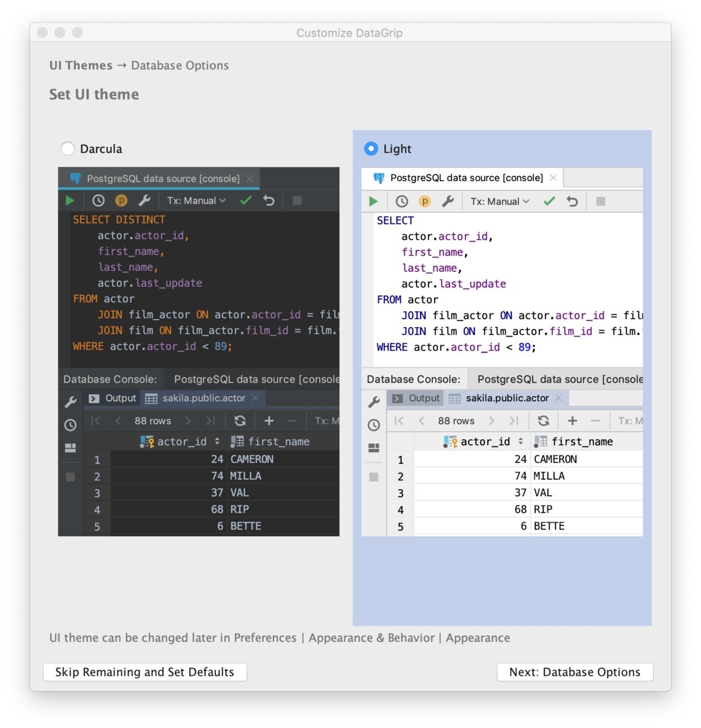Click BETTE cell in Light results
Viewport: 701px width, 728px height.
point(586,526)
